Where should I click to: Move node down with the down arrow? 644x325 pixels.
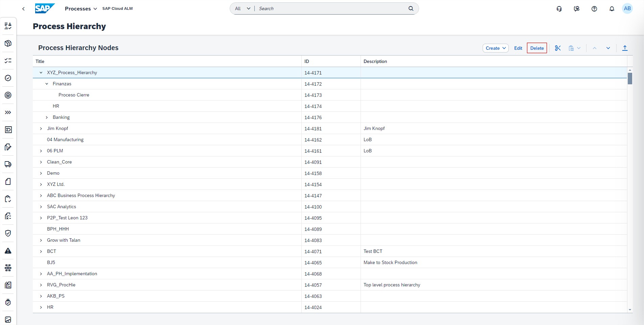click(608, 48)
